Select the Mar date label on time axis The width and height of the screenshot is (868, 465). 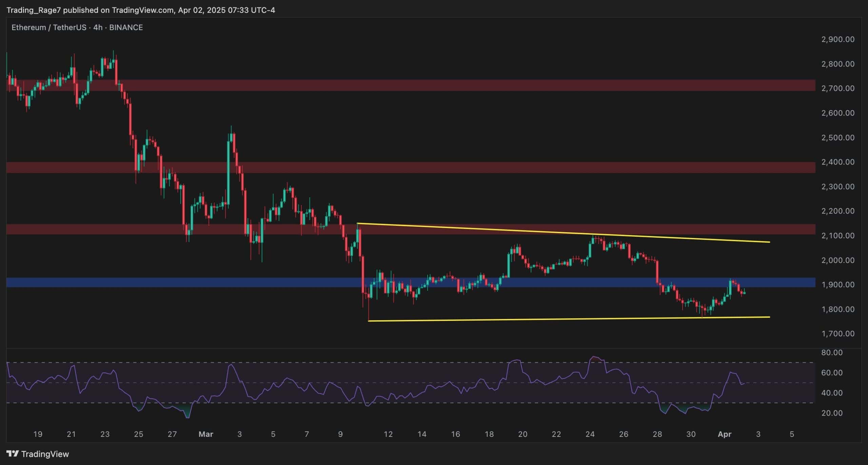coord(206,434)
